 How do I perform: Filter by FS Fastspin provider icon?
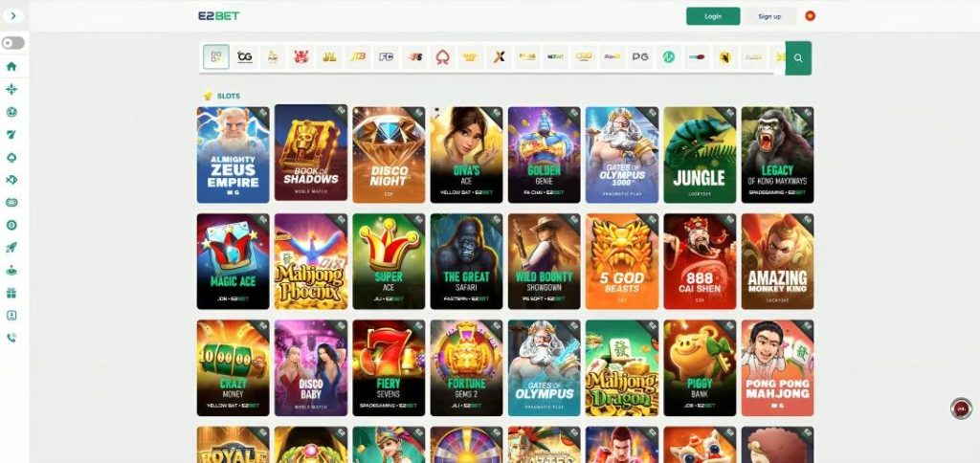pos(413,56)
